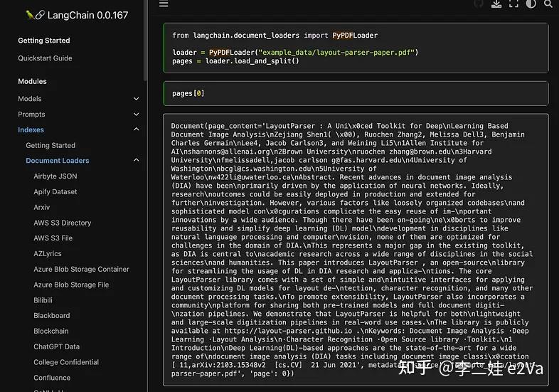Click the LangChain parrot logo
This screenshot has height=392, width=559.
coord(35,15)
